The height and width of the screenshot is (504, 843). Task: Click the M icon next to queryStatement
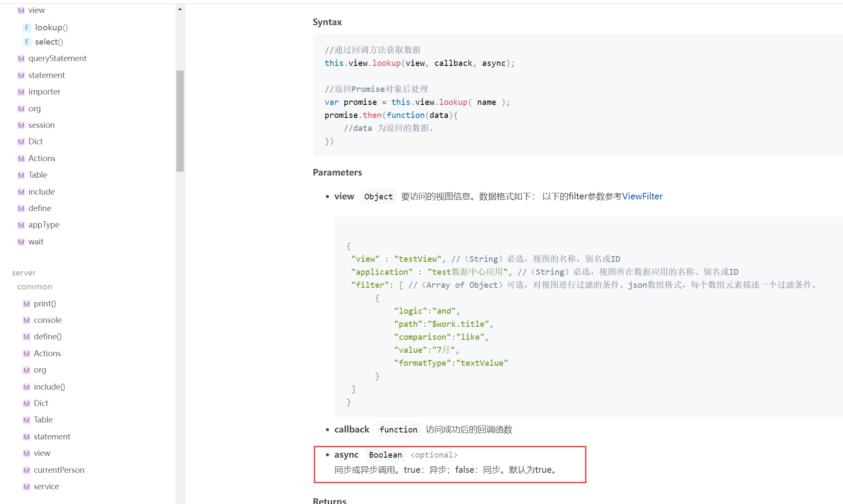(x=21, y=59)
